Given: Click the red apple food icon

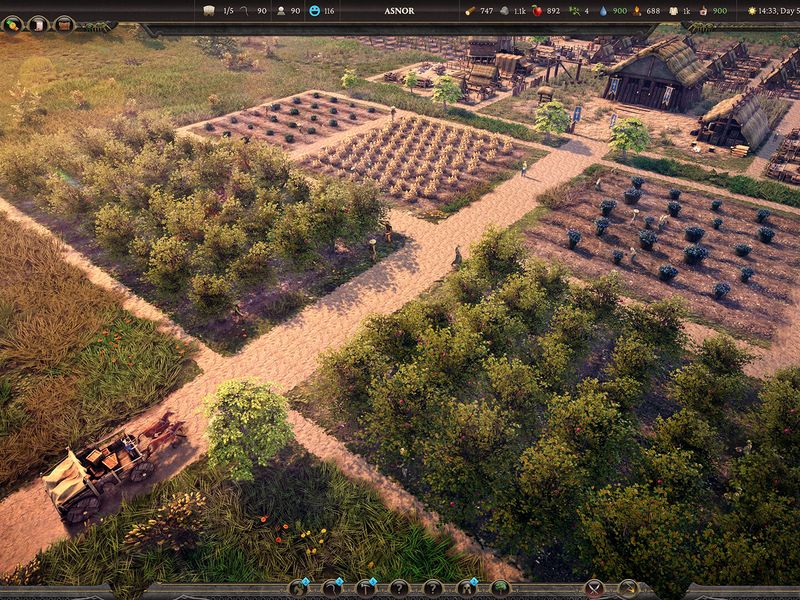Looking at the screenshot, I should pyautogui.click(x=537, y=10).
